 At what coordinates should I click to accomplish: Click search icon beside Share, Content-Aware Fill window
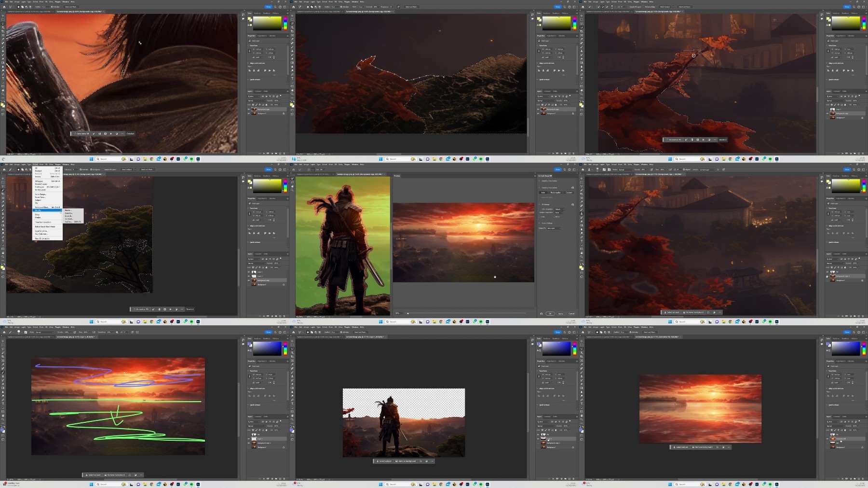[565, 169]
